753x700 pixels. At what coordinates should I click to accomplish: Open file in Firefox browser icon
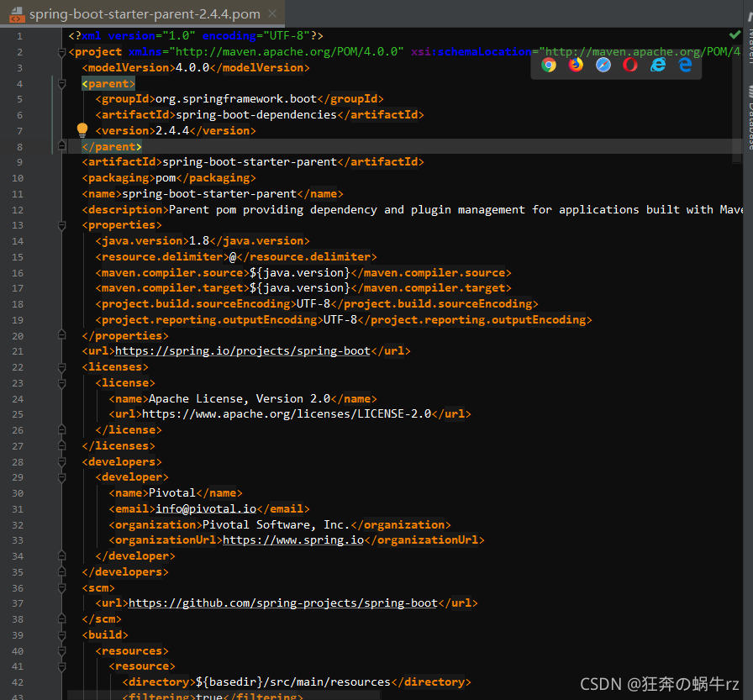576,65
